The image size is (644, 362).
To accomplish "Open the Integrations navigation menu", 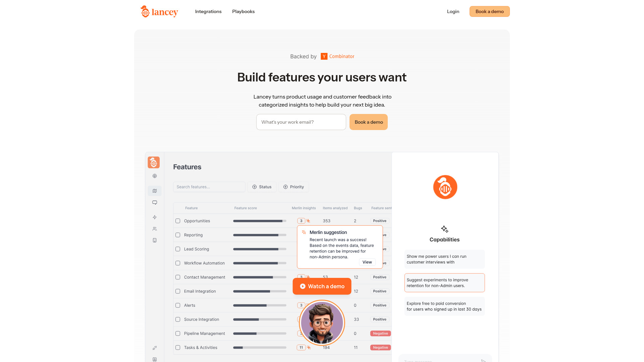I will point(208,11).
